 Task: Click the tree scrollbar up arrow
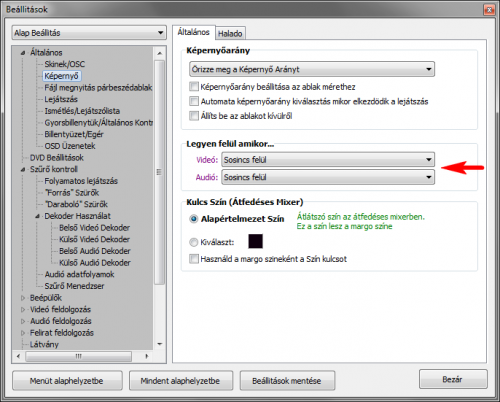[x=160, y=53]
